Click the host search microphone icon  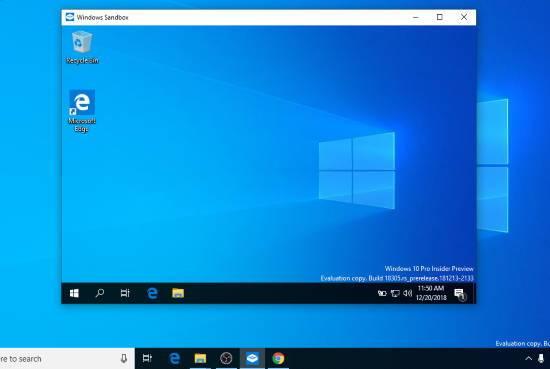[x=123, y=358]
